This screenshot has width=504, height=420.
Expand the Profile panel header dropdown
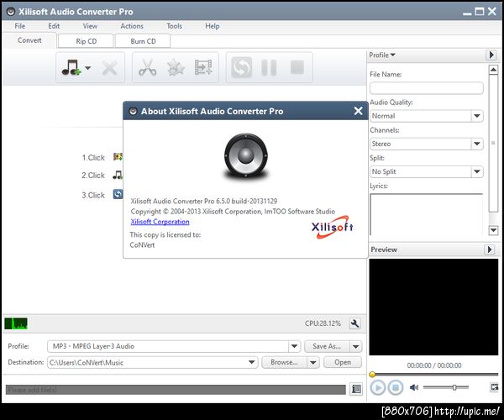(382, 55)
